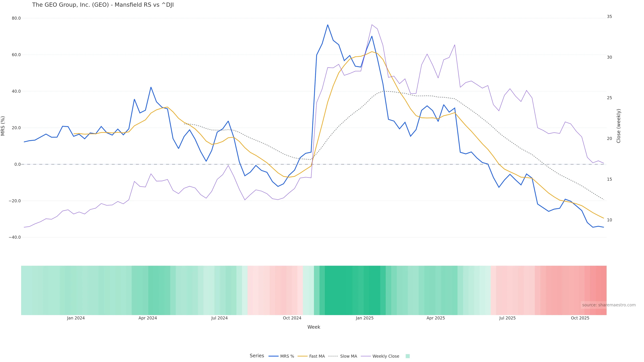Click the orange Fast MA legend line icon
The height and width of the screenshot is (362, 644).
303,356
